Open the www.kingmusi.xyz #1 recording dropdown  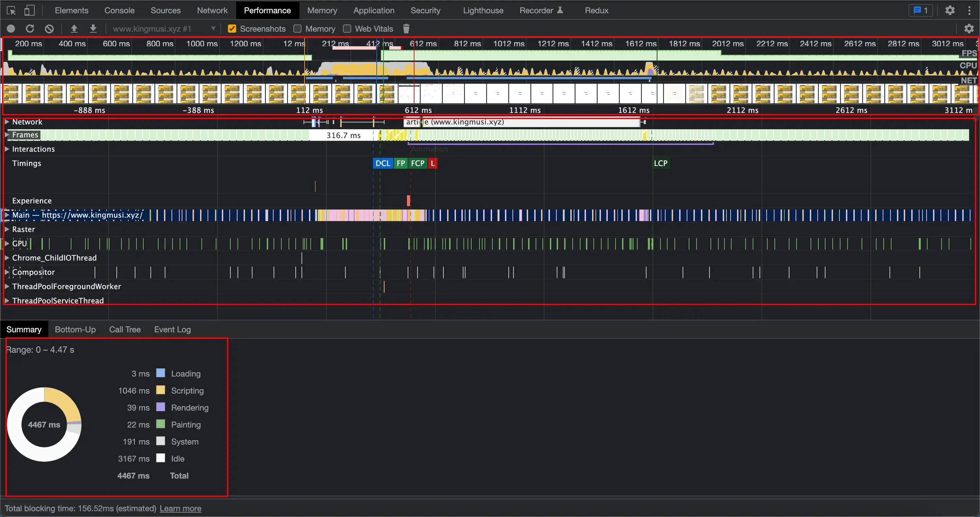click(x=164, y=29)
